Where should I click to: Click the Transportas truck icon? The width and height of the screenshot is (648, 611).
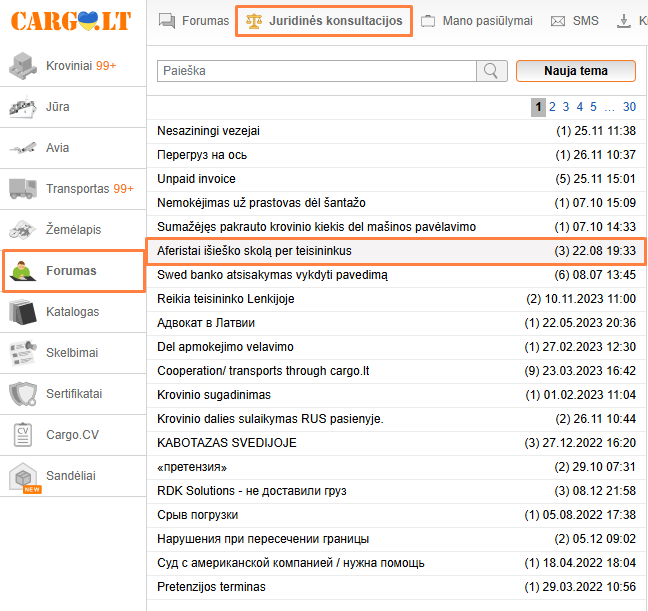[x=23, y=189]
